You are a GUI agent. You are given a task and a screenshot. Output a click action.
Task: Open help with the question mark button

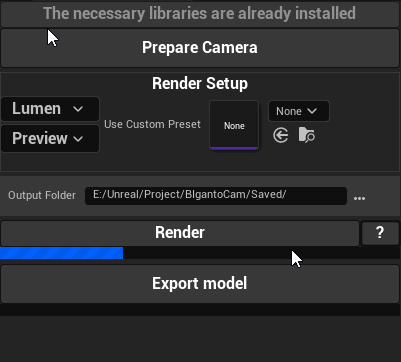point(380,233)
